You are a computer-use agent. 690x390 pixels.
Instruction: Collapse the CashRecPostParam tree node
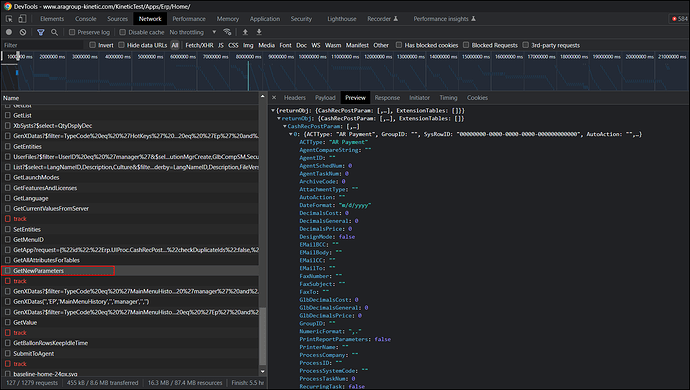pos(285,126)
